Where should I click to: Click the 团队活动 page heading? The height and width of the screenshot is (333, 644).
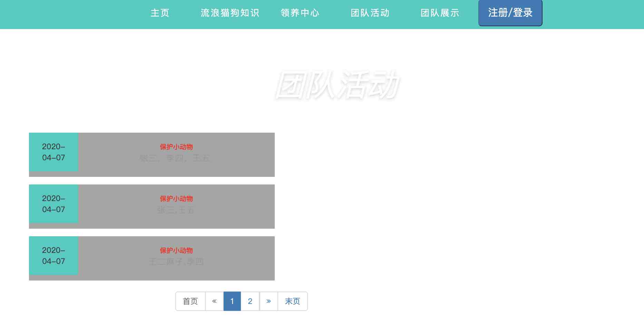[x=336, y=85]
